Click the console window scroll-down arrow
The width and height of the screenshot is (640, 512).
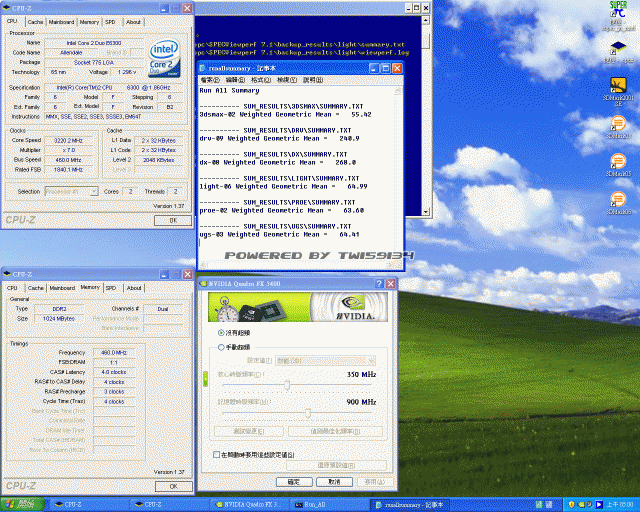(425, 211)
